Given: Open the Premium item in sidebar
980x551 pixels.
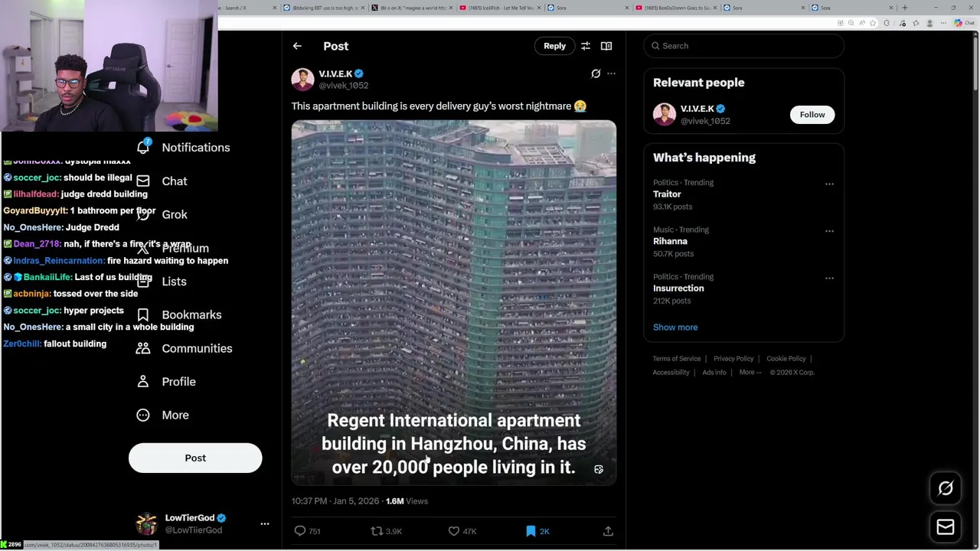Looking at the screenshot, I should coord(185,248).
